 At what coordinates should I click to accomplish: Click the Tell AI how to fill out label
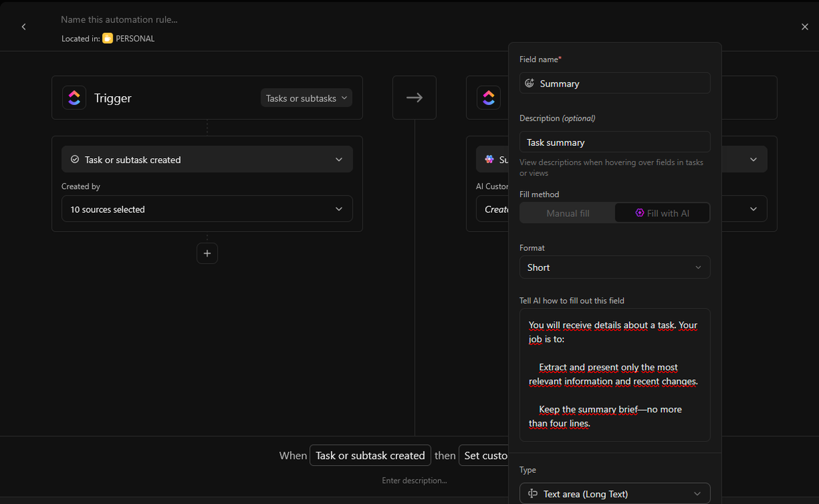pyautogui.click(x=572, y=300)
